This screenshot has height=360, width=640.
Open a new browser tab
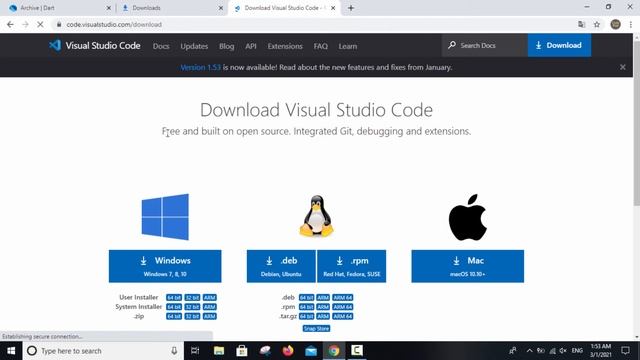(351, 8)
